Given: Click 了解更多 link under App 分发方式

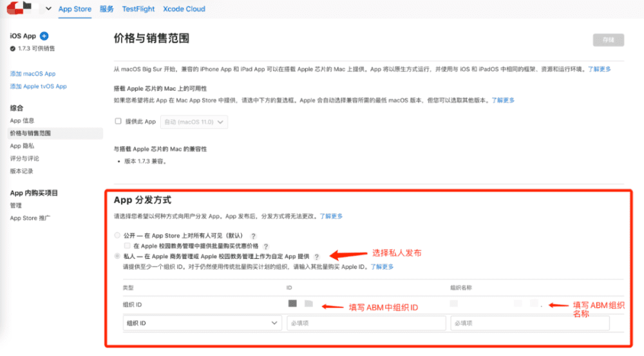Looking at the screenshot, I should [x=331, y=216].
